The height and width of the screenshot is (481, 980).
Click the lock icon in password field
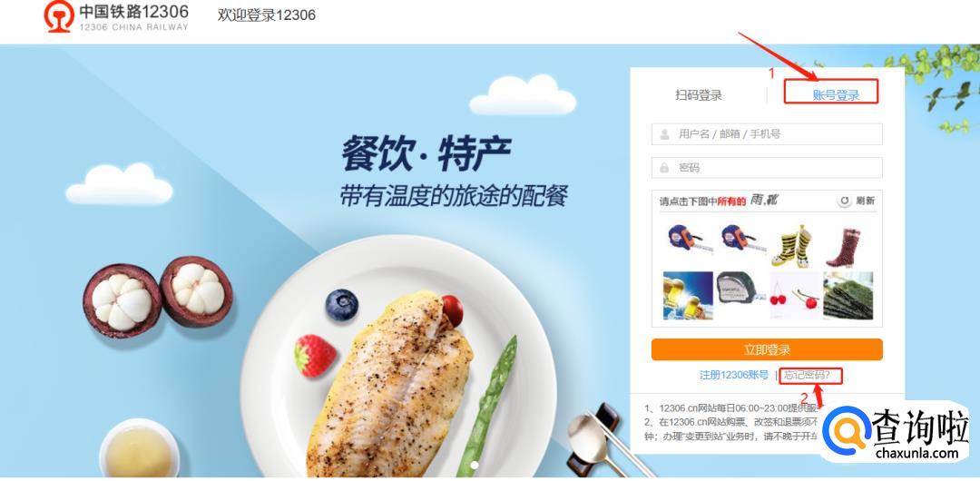point(665,168)
